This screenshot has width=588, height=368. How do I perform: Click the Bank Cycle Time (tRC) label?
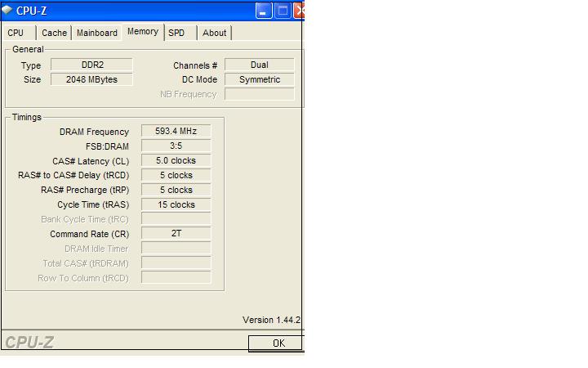(85, 219)
